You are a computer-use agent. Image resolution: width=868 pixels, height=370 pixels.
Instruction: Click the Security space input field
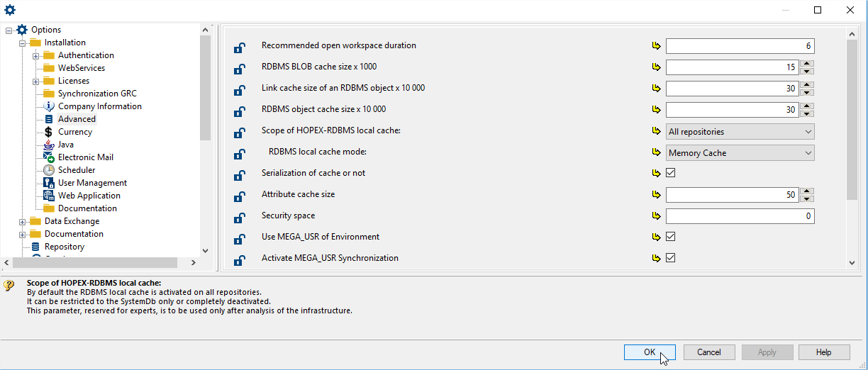point(740,216)
